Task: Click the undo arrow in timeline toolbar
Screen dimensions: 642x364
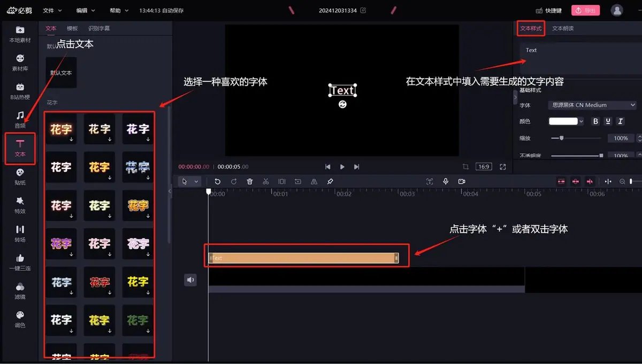Action: 217,182
